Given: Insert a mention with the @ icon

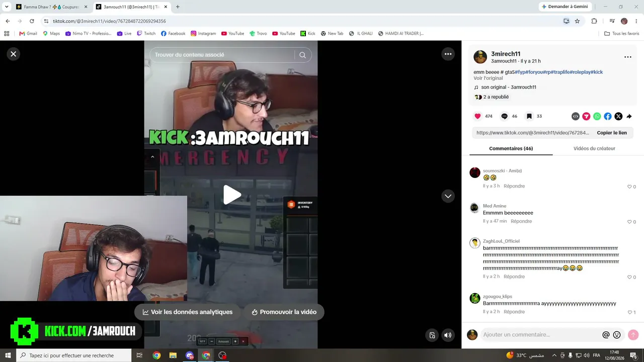Looking at the screenshot, I should [606, 335].
